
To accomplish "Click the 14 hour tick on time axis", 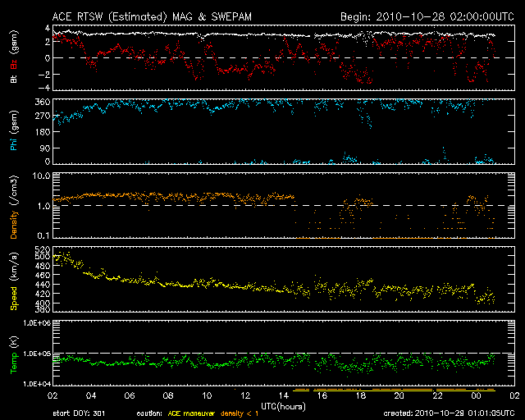I will click(x=284, y=396).
